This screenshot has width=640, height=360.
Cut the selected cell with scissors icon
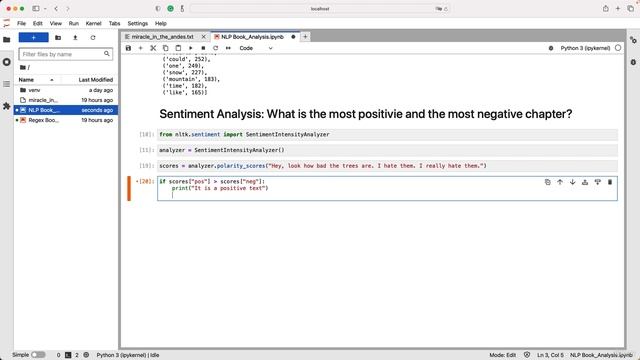[x=153, y=48]
